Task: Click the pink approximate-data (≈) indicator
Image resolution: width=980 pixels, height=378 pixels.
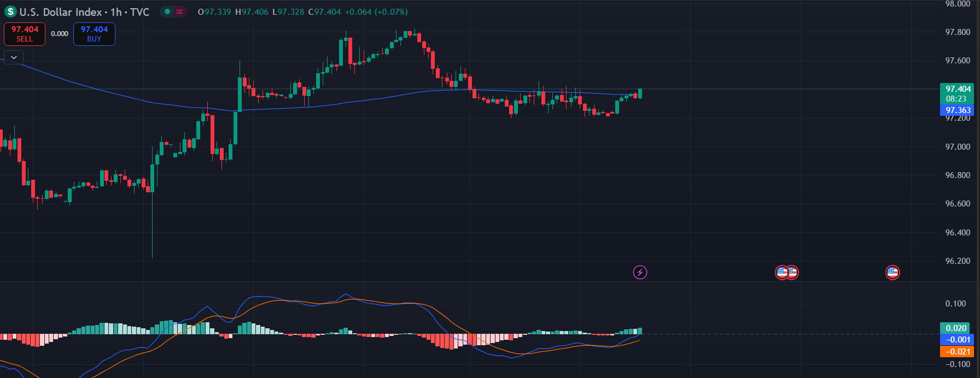Action: pos(179,11)
